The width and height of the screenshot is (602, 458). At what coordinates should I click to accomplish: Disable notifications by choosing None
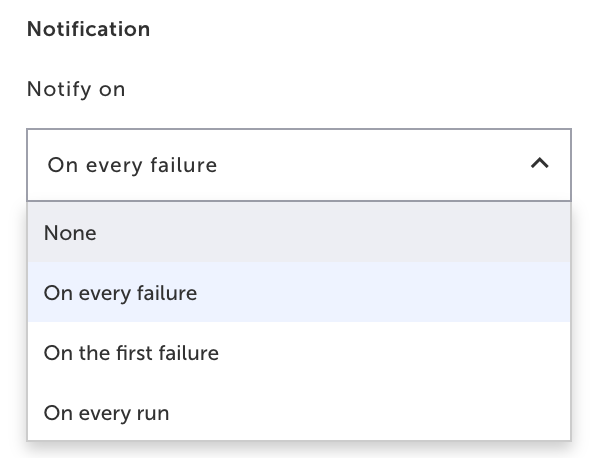pos(70,233)
